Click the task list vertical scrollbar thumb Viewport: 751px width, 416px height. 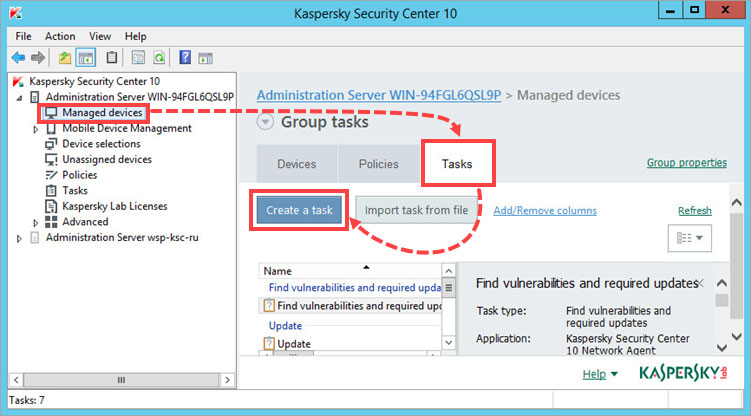[x=448, y=288]
